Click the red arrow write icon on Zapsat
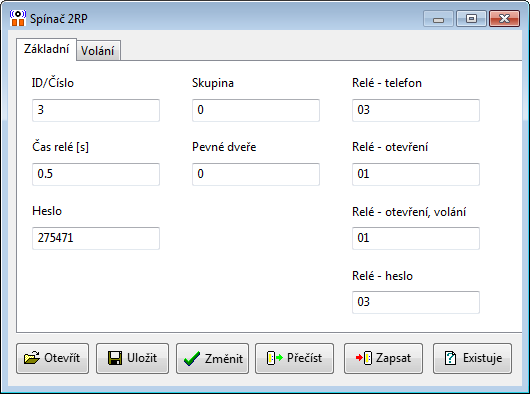Viewport: 530px width, 394px height. 364,358
